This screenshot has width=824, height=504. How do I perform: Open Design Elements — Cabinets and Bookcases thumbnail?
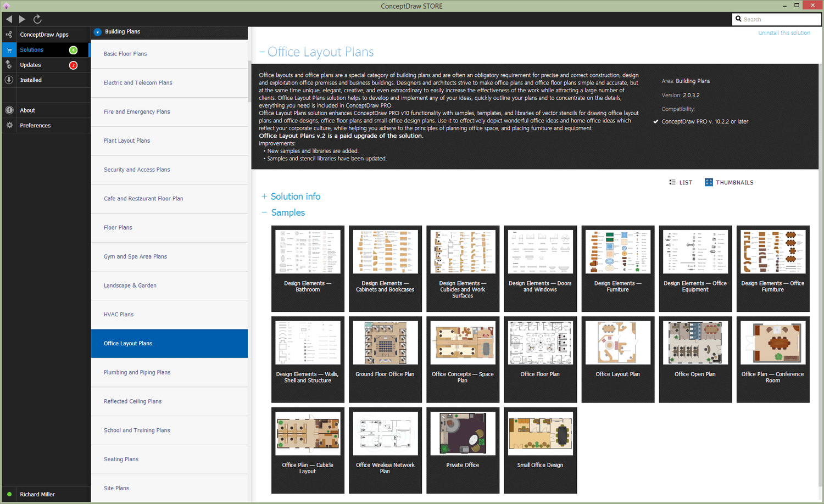pyautogui.click(x=385, y=268)
